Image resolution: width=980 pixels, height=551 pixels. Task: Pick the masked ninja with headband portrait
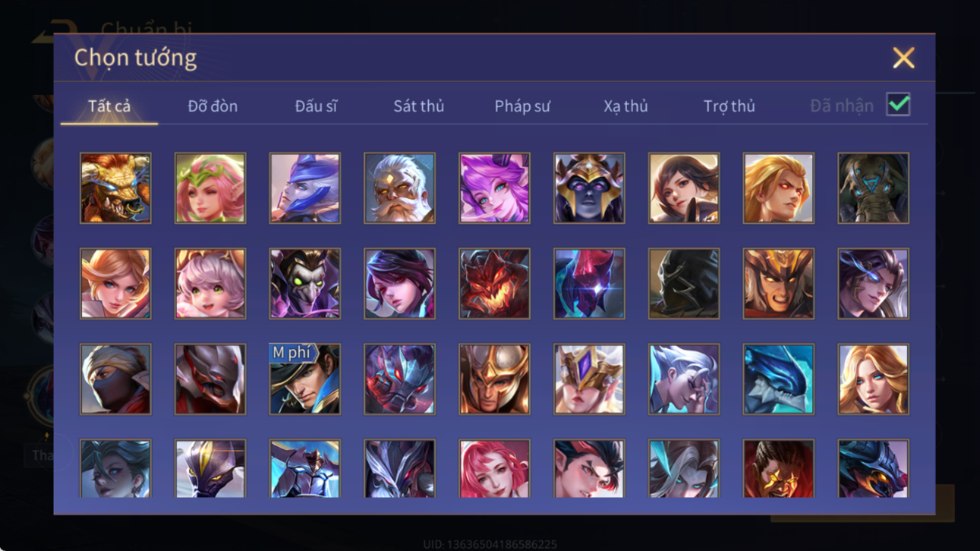point(115,379)
